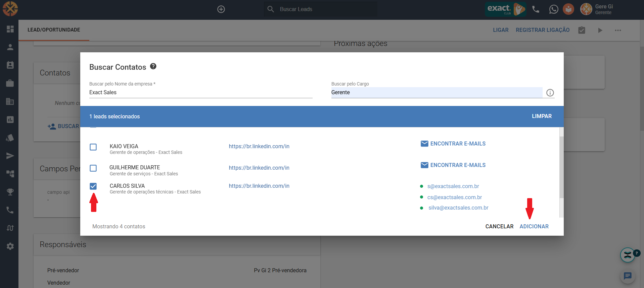The width and height of the screenshot is (644, 288).
Task: Click the s@exactsales.com.br email
Action: pos(453,186)
